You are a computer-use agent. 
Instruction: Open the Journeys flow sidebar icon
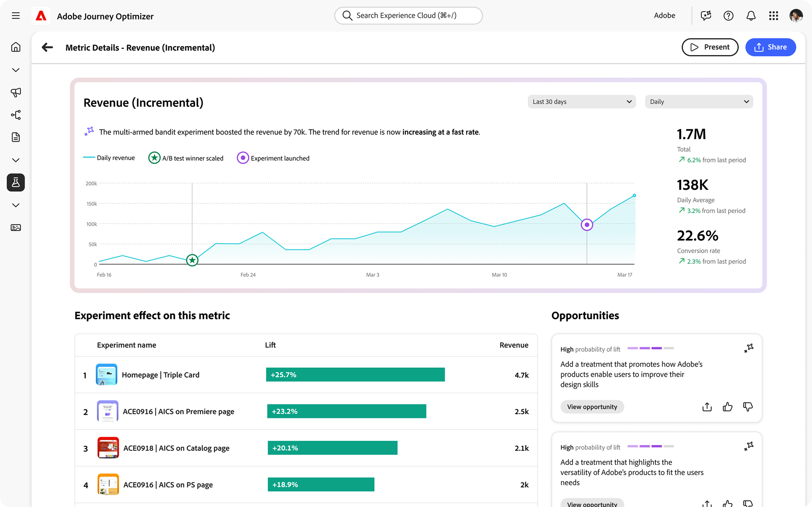[16, 115]
